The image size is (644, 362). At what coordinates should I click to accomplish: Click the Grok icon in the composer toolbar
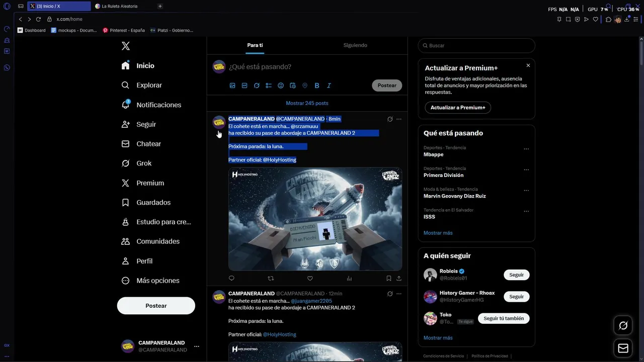click(257, 85)
